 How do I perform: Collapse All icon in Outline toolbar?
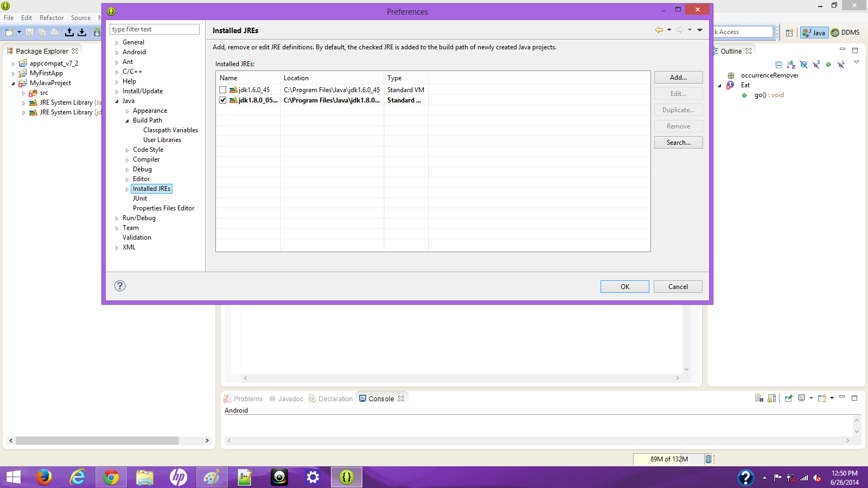pos(778,65)
